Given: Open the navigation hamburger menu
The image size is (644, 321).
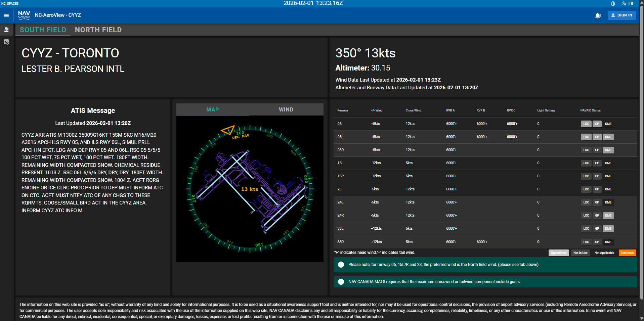Looking at the screenshot, I should [x=6, y=15].
